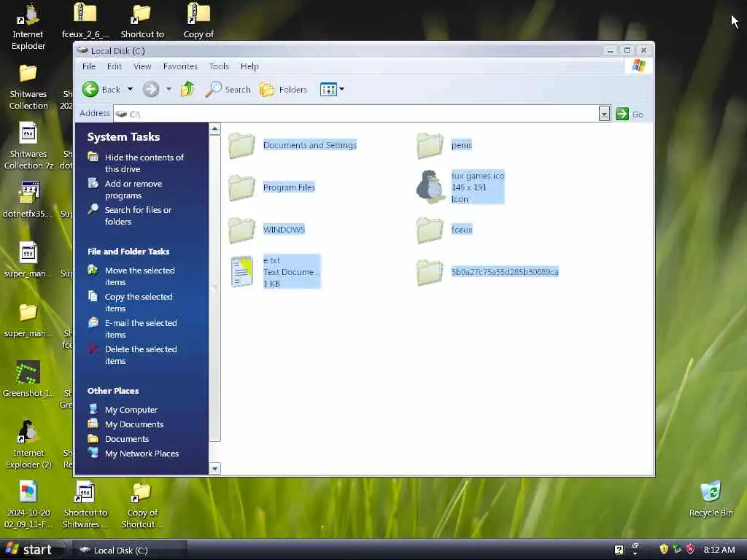The height and width of the screenshot is (560, 747).
Task: Select fceux_2_6 zip on desktop
Action: point(85,21)
